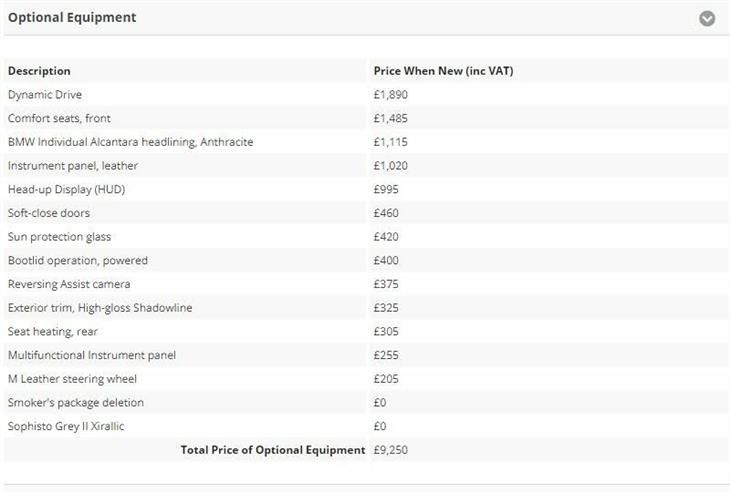Image resolution: width=730 pixels, height=492 pixels.
Task: Click the £9,250 total price value
Action: pyautogui.click(x=391, y=450)
